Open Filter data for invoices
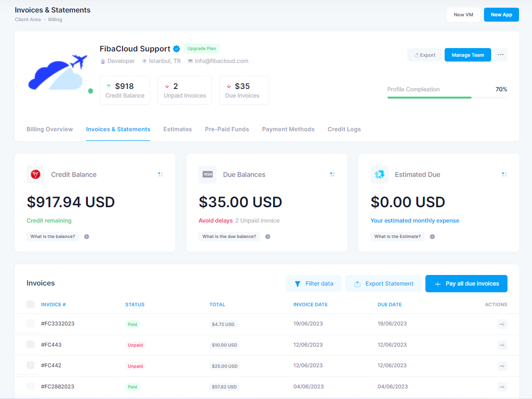532x399 pixels. [x=314, y=284]
